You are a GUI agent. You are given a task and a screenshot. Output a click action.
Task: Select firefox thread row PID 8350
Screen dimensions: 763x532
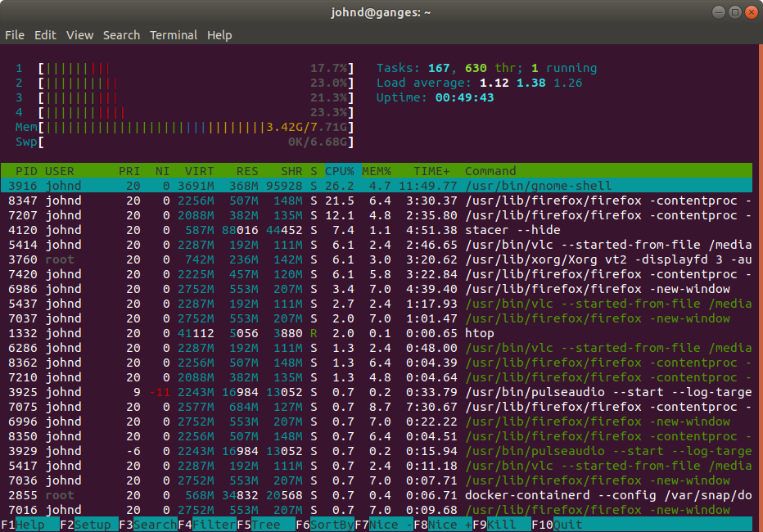point(376,436)
